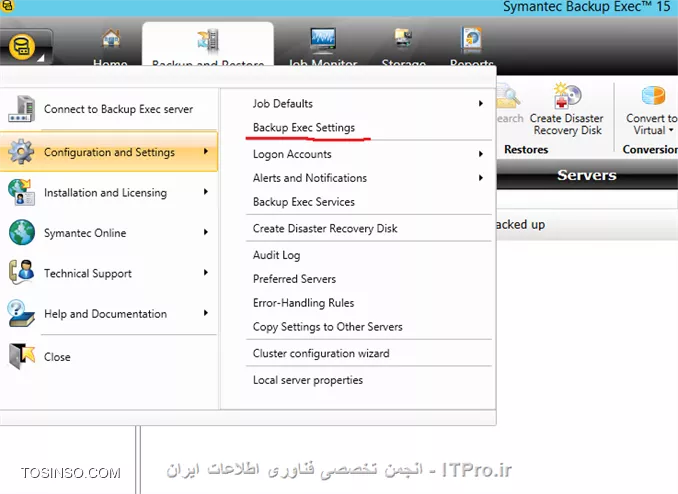Open Backup Exec Services
The width and height of the screenshot is (678, 494).
[x=304, y=202]
